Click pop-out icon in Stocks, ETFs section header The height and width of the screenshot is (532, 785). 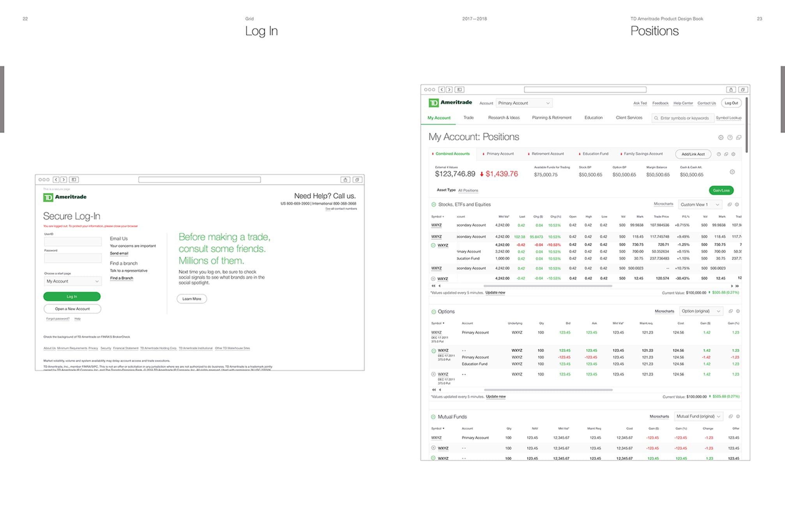point(730,204)
